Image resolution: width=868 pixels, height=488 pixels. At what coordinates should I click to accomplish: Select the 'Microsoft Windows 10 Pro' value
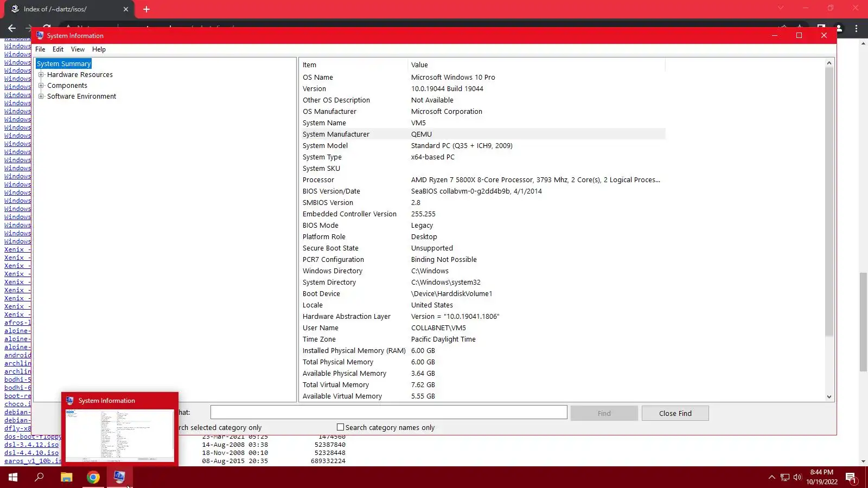[x=453, y=78]
